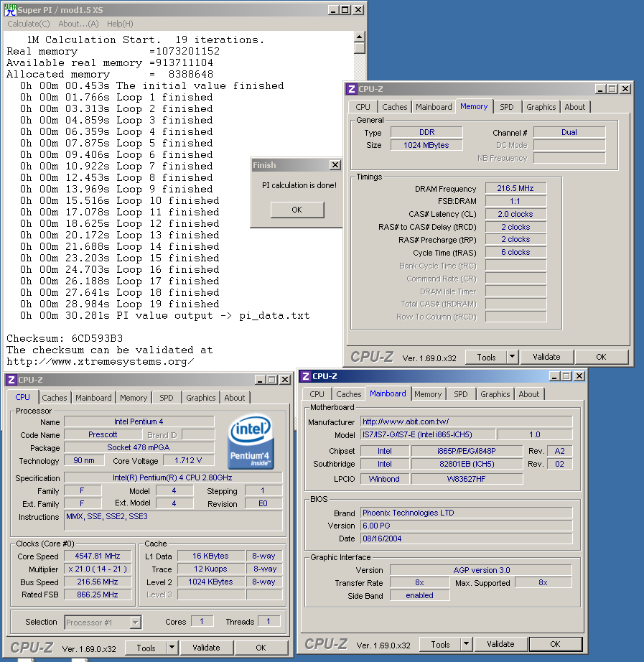Switch to About tab in Mainboard window

pos(528,394)
